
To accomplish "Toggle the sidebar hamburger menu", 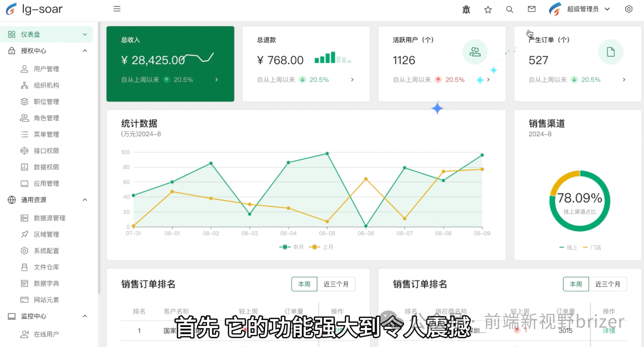I will [117, 9].
